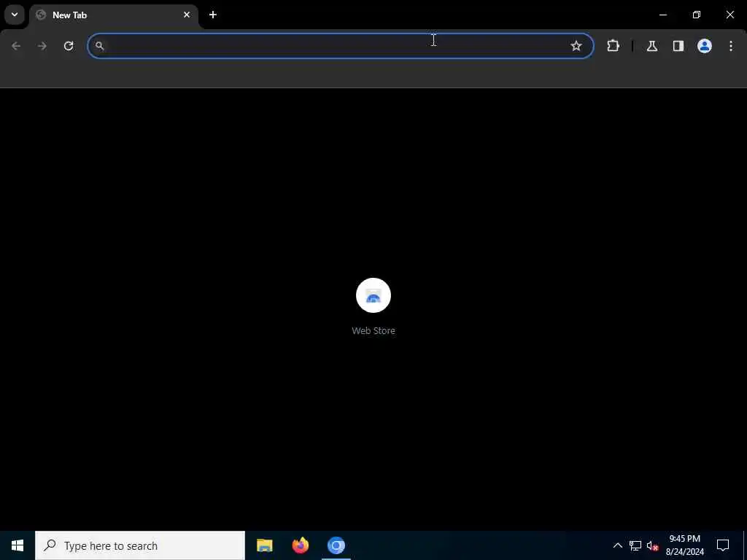This screenshot has width=747, height=560.
Task: Focus the address bar field
Action: (x=341, y=46)
